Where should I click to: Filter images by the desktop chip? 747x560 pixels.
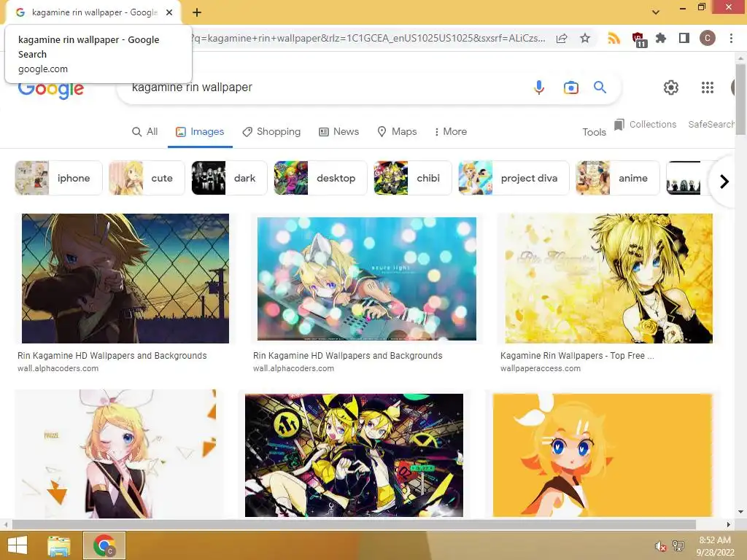click(x=321, y=178)
